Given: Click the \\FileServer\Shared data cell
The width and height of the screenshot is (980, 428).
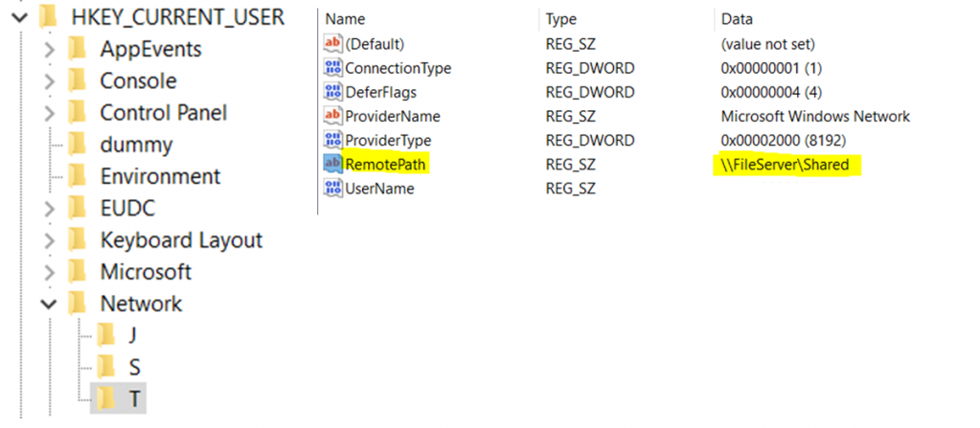Looking at the screenshot, I should point(786,165).
